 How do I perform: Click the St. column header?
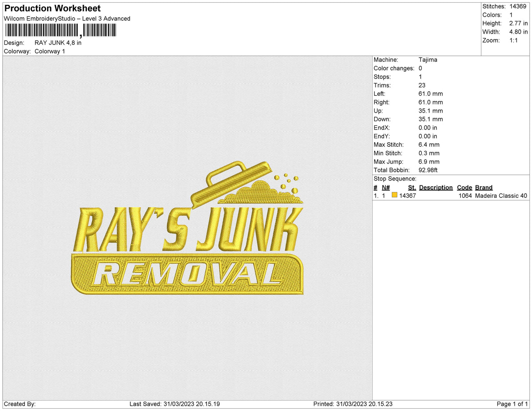point(411,187)
